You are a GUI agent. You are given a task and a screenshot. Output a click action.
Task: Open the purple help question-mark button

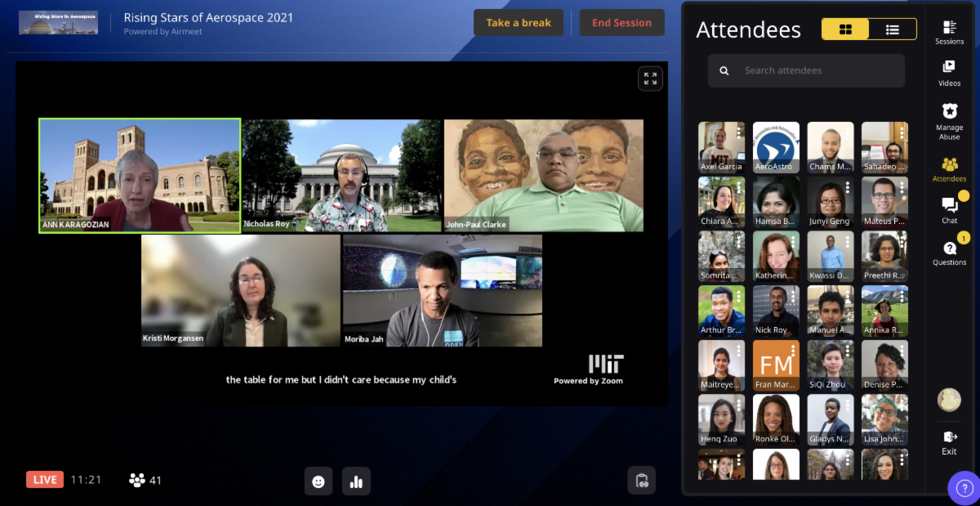pos(964,488)
